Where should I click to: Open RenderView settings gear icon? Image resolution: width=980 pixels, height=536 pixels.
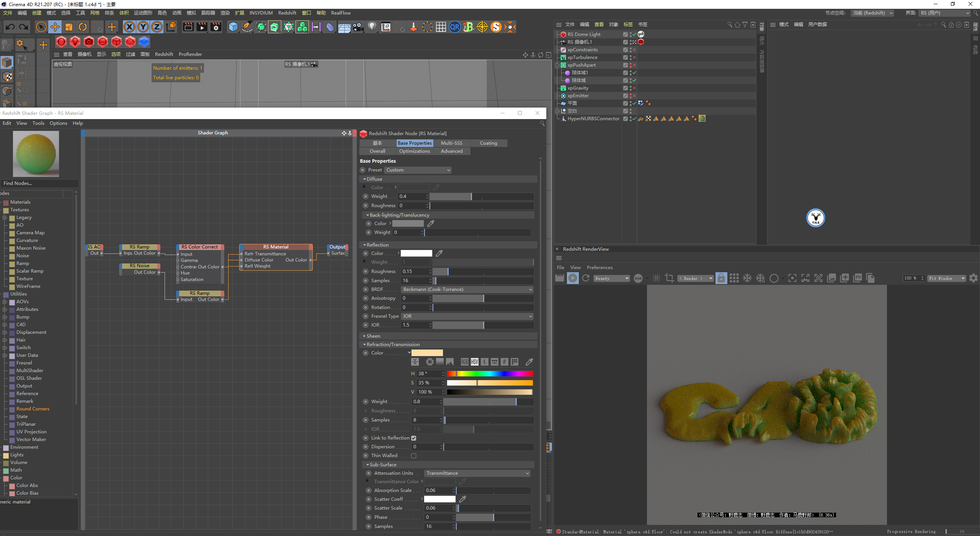[973, 278]
